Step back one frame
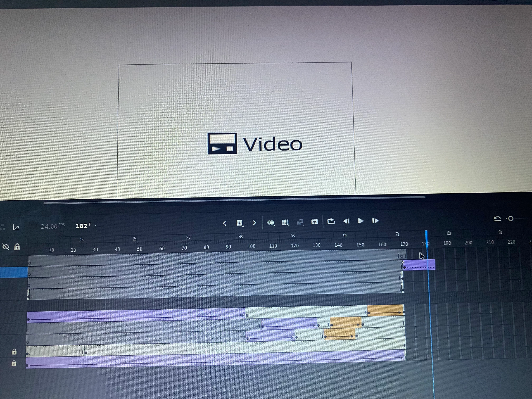 tap(346, 221)
